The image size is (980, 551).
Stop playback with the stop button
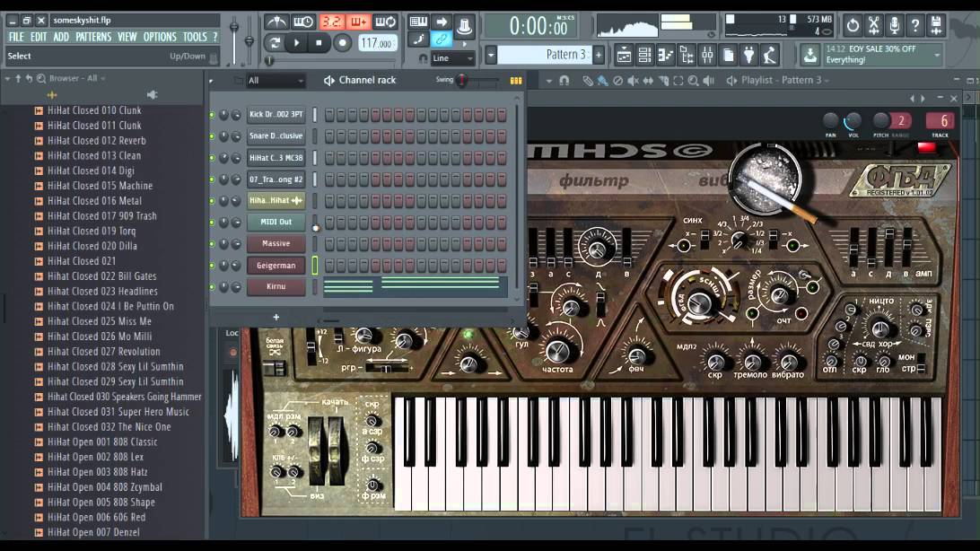point(319,43)
